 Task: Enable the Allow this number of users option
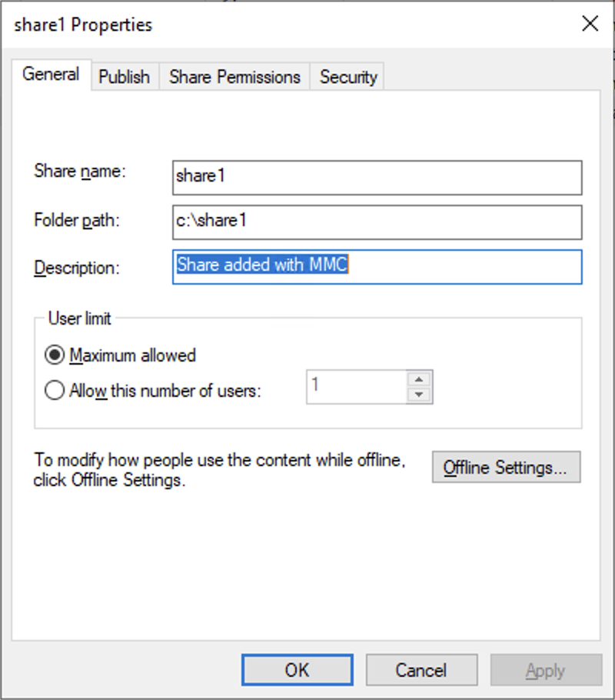coord(55,390)
